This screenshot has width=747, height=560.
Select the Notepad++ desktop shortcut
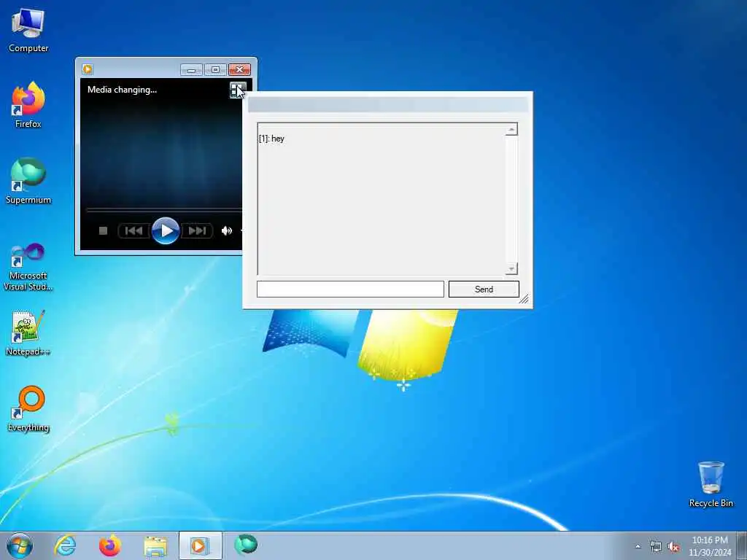coord(28,333)
